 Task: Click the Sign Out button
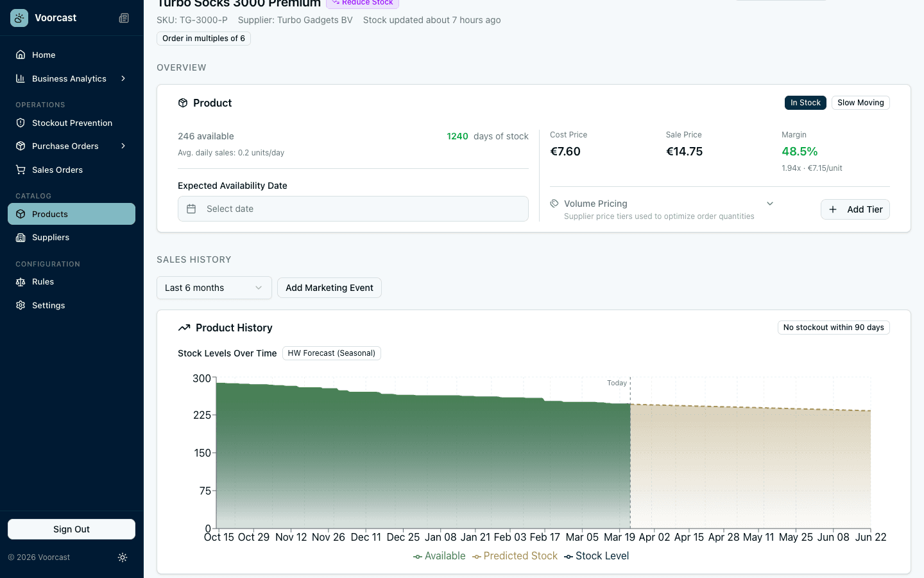pyautogui.click(x=71, y=529)
